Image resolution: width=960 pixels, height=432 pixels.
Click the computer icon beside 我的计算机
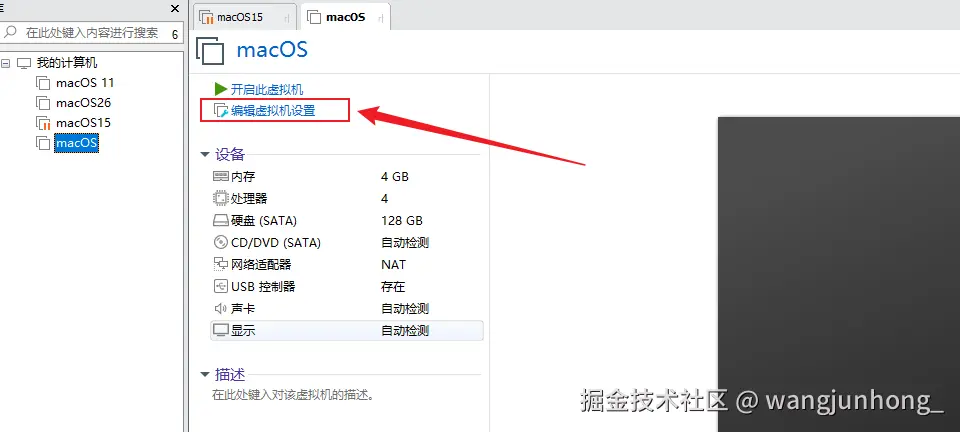24,63
